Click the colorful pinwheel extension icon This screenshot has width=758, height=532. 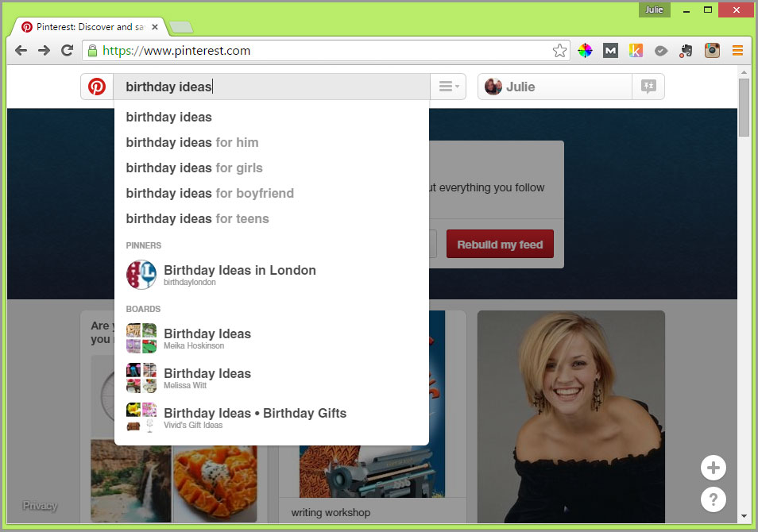tap(585, 50)
